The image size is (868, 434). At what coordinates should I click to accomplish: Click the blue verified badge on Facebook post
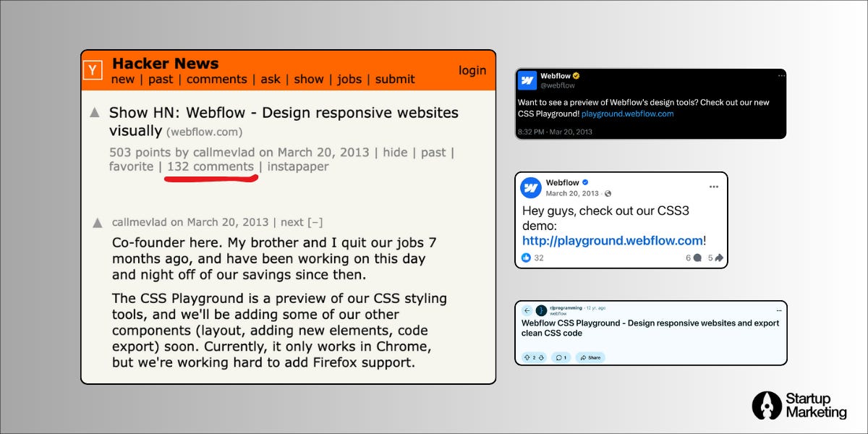point(585,182)
